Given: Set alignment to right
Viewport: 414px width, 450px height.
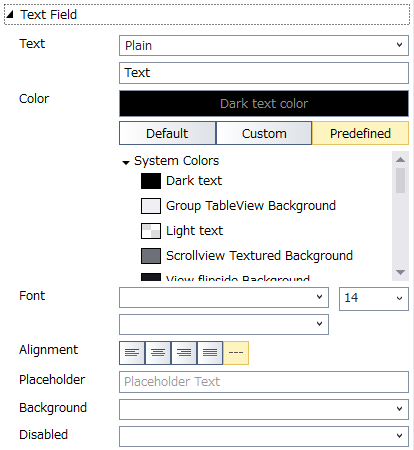Looking at the screenshot, I should tap(184, 353).
